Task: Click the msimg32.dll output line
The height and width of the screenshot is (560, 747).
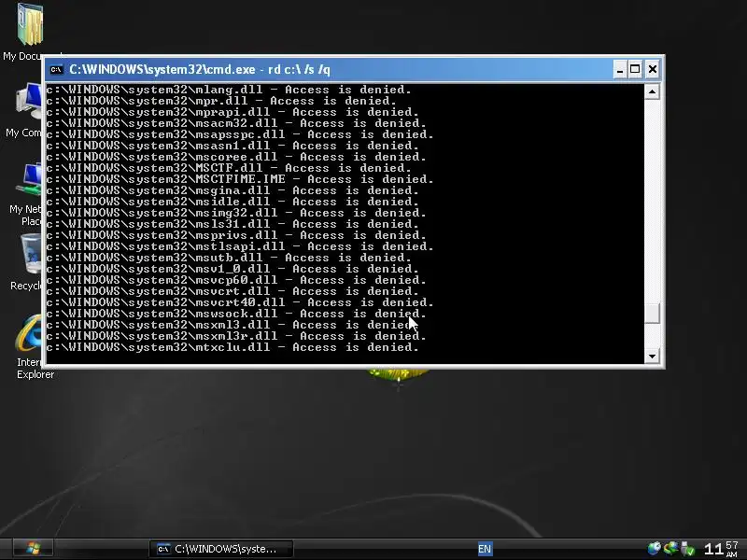Action: point(236,213)
